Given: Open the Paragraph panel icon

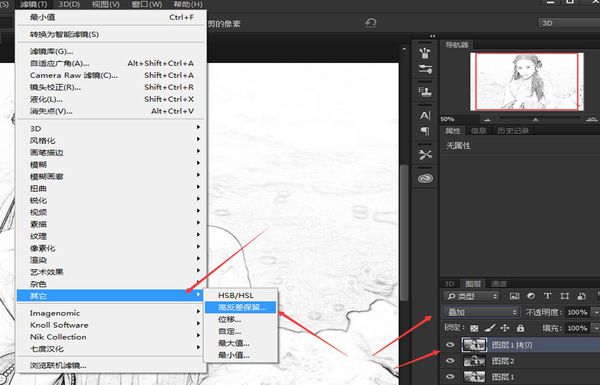Looking at the screenshot, I should click(x=425, y=131).
